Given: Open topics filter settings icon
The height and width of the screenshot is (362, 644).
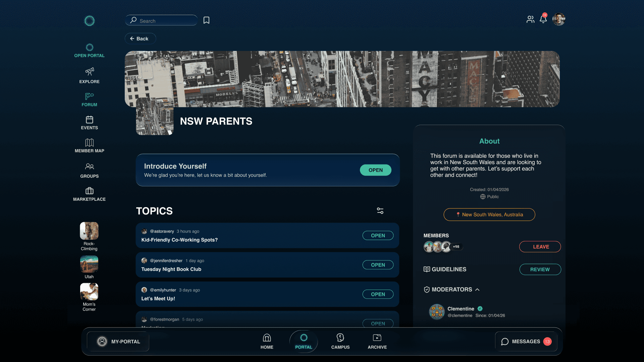Looking at the screenshot, I should (380, 211).
